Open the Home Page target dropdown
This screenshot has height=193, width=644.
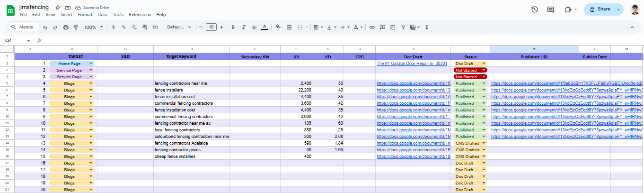point(91,64)
